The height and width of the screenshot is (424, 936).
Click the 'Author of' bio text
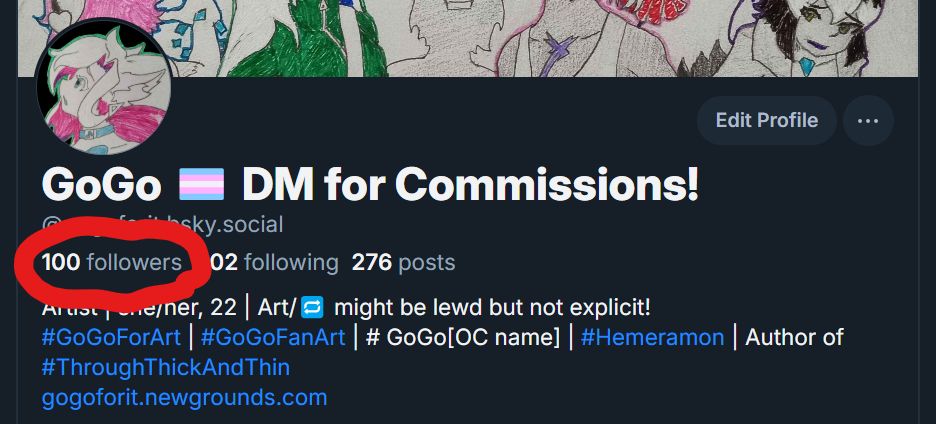pos(794,337)
